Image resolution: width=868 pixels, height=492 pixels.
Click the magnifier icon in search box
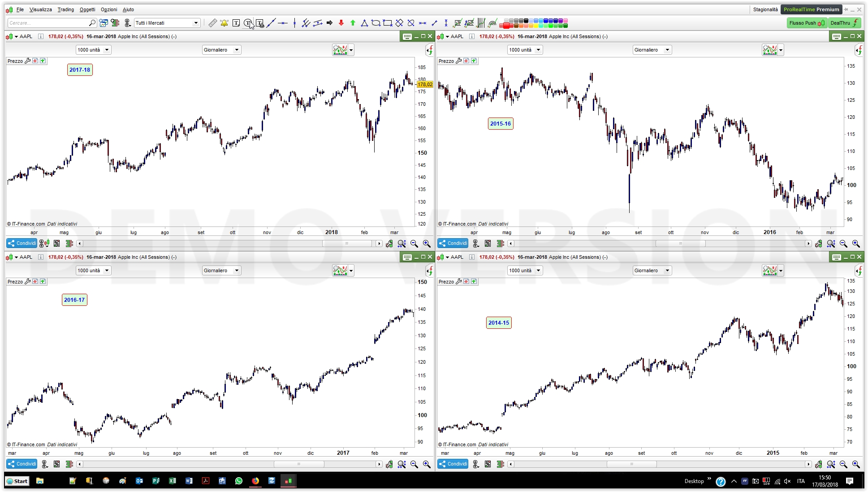click(92, 23)
